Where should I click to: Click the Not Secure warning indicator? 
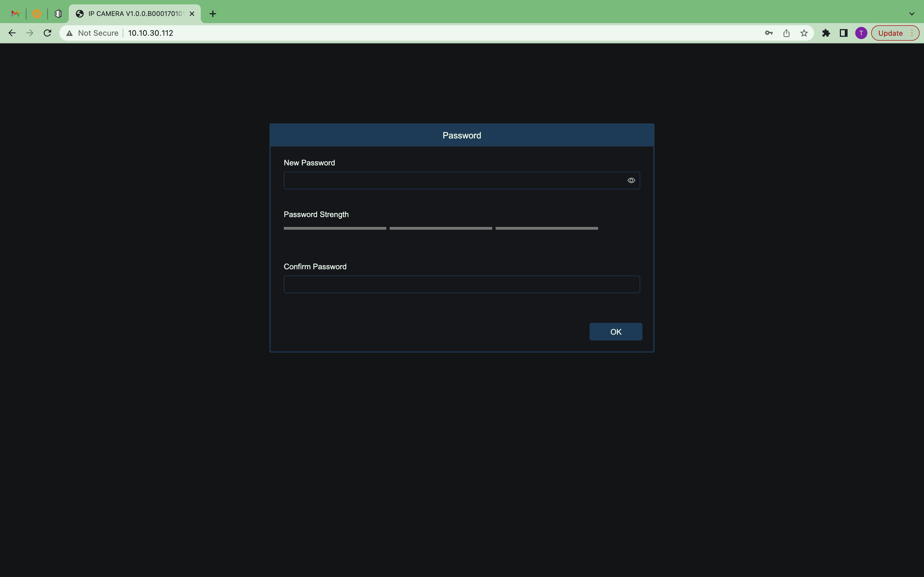point(93,33)
